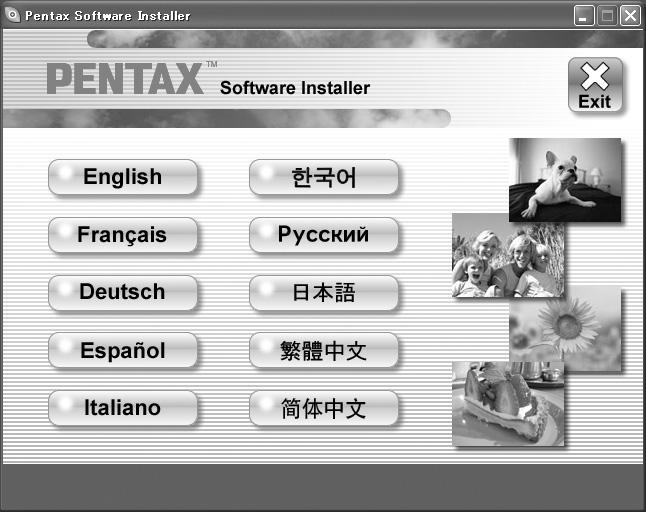
Task: Choose Русский as the language
Action: [324, 235]
